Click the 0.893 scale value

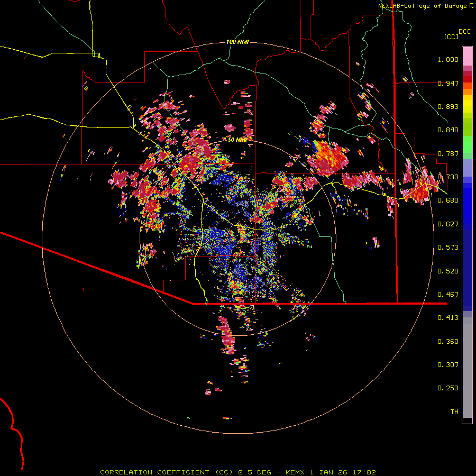pyautogui.click(x=448, y=106)
